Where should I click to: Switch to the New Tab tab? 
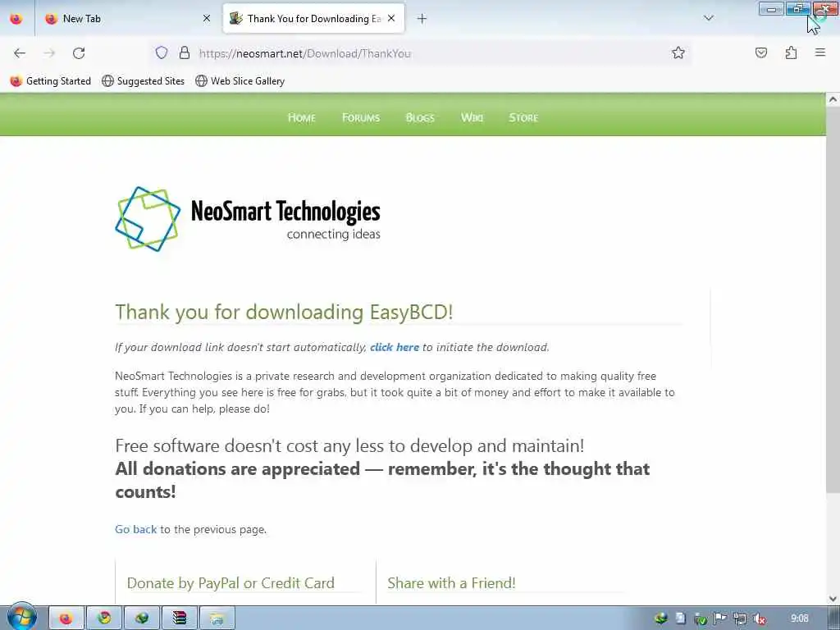point(127,19)
